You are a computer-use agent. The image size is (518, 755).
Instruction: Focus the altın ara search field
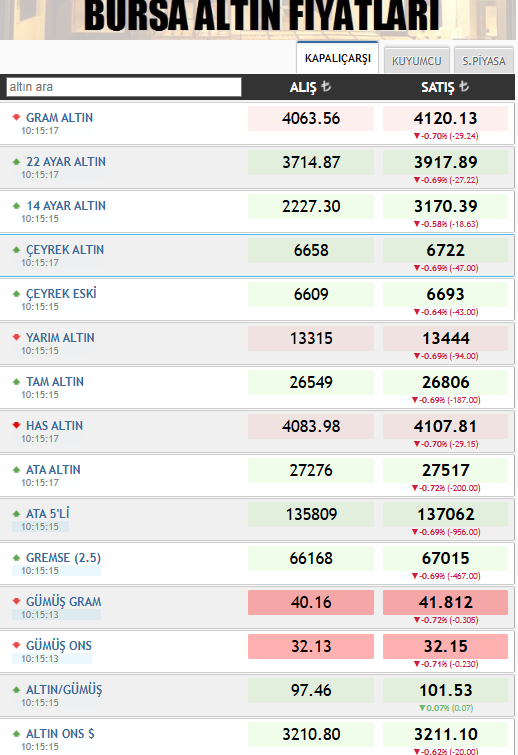pyautogui.click(x=124, y=87)
